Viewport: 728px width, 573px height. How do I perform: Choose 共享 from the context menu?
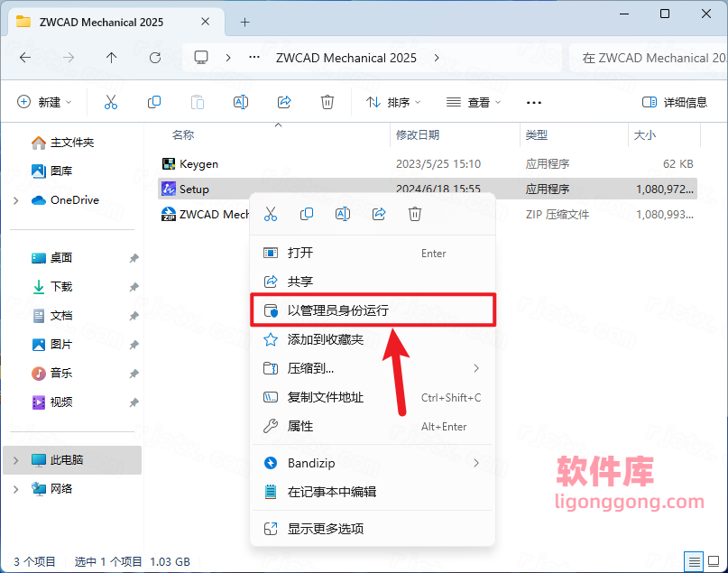click(x=373, y=282)
